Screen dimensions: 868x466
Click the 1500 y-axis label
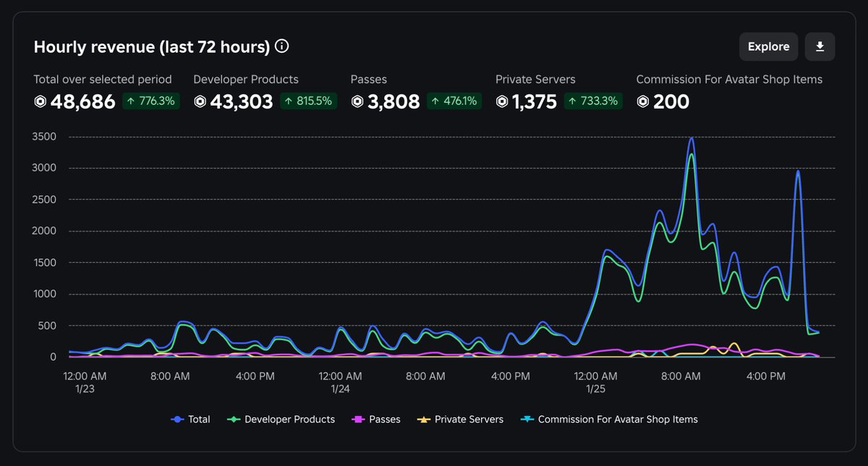[46, 263]
